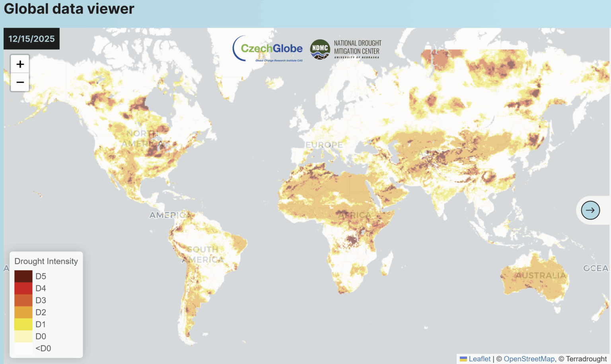The width and height of the screenshot is (611, 364).
Task: Select the arrow icon inside the side panel button
Action: [x=590, y=210]
